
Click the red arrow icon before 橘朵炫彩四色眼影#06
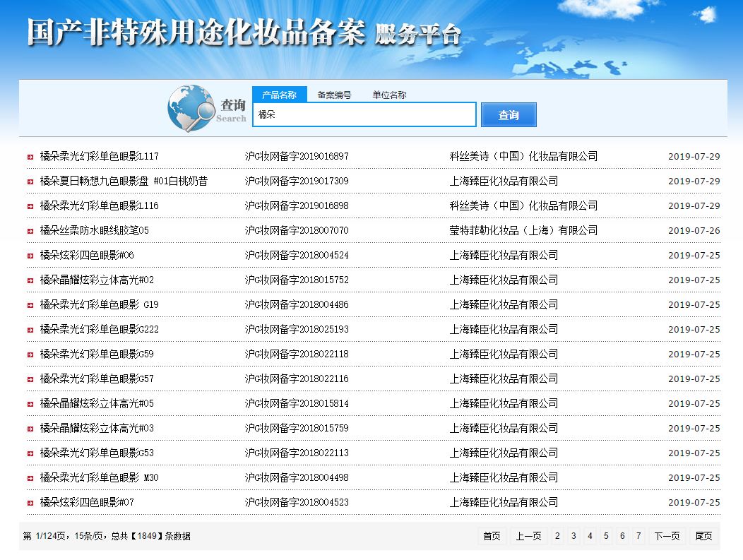(x=29, y=255)
